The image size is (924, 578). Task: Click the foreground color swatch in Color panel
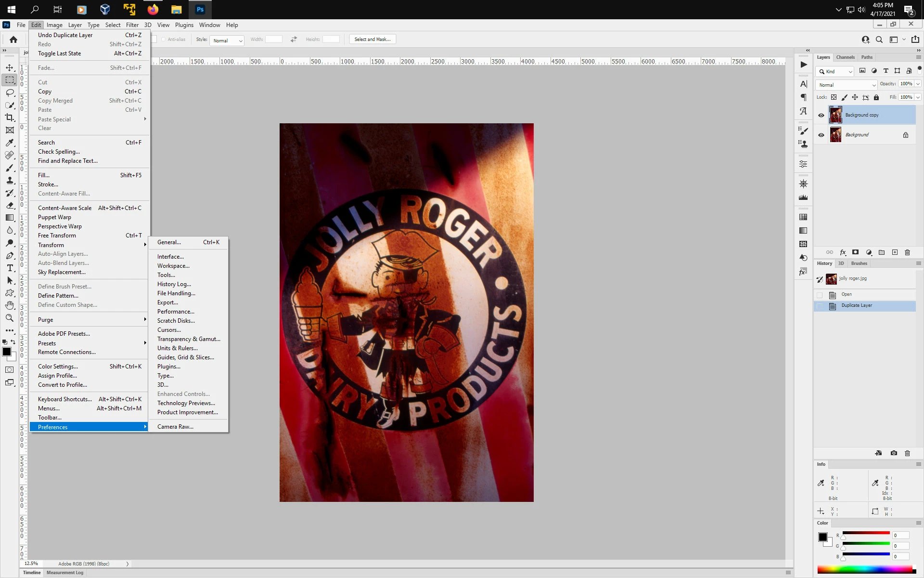click(822, 537)
